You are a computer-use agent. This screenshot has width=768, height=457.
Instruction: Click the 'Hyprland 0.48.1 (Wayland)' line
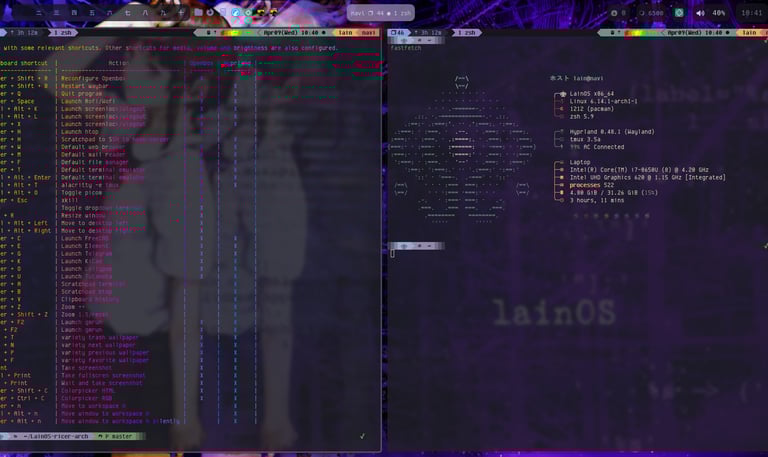pyautogui.click(x=612, y=132)
